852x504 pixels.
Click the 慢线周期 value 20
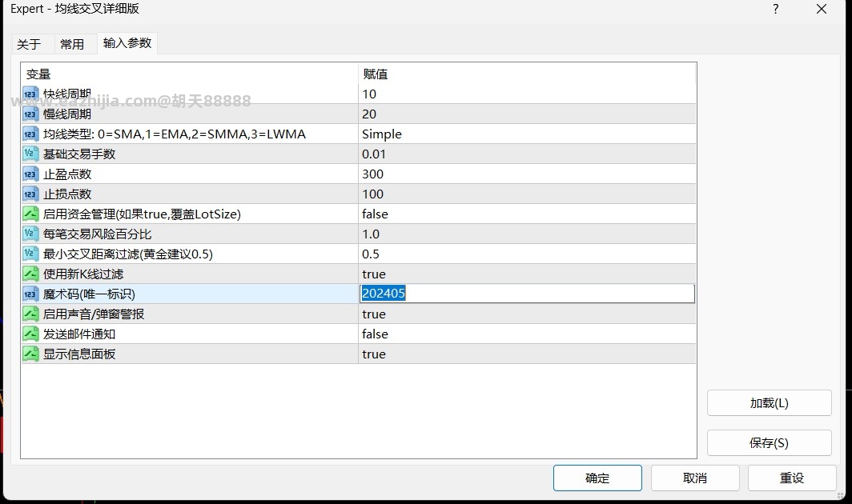pyautogui.click(x=527, y=114)
